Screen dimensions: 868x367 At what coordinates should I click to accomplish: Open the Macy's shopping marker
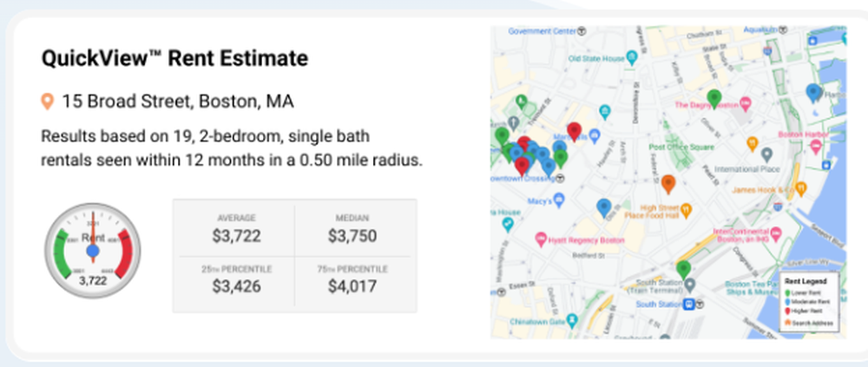point(559,200)
